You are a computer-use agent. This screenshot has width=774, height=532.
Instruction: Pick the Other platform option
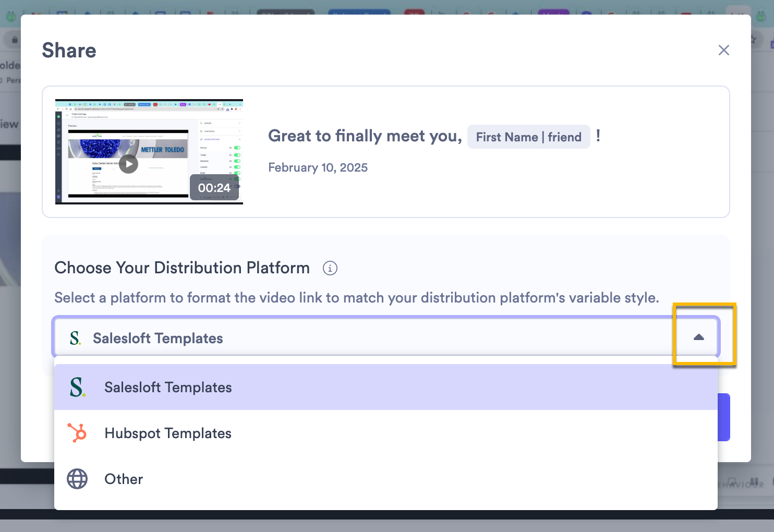(386, 479)
